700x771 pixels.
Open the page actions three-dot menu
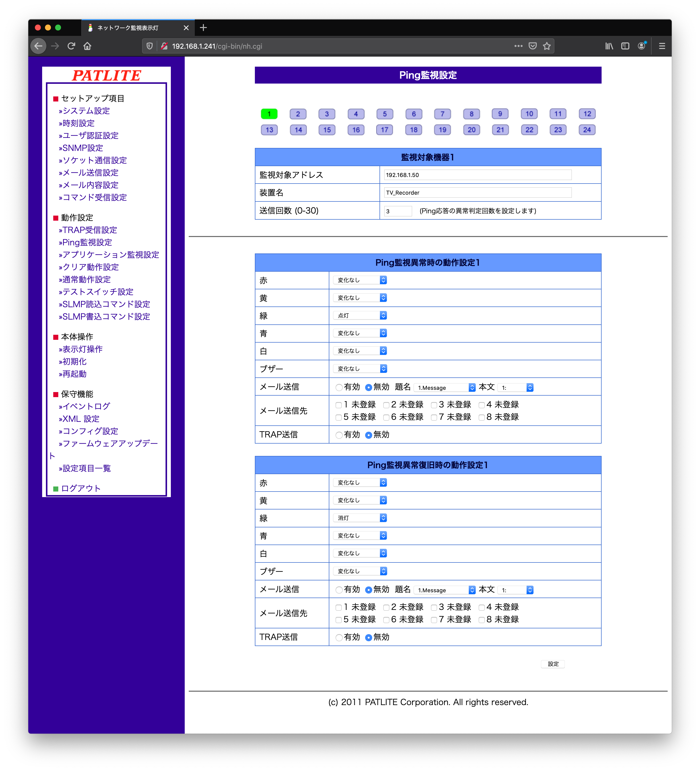518,46
